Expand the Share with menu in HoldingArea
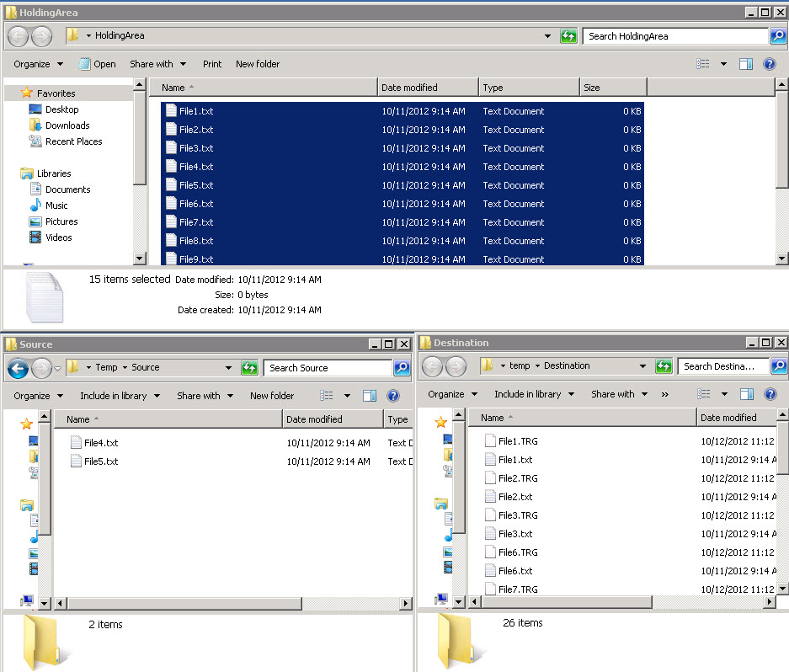This screenshot has height=672, width=789. point(157,64)
